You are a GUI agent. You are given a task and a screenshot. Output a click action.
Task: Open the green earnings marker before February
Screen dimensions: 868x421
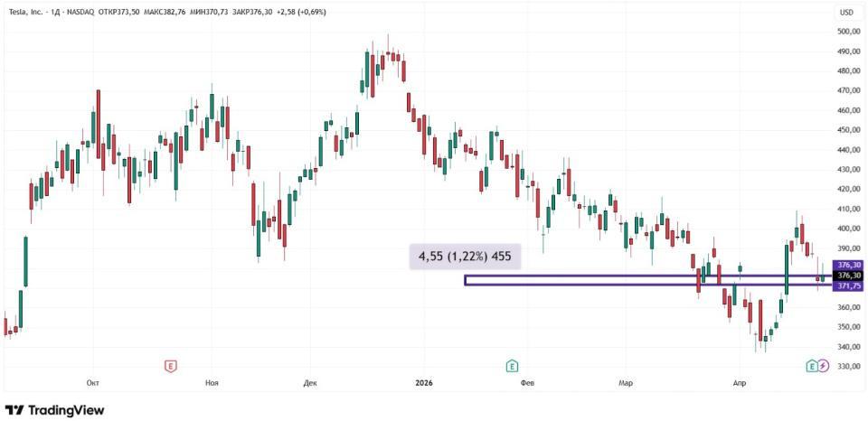coord(512,366)
